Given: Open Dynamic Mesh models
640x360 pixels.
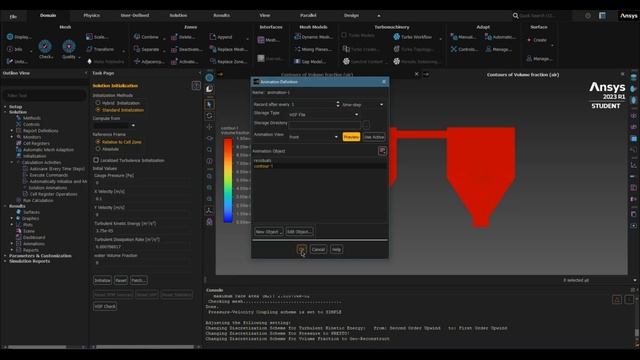Looking at the screenshot, I should pos(313,37).
